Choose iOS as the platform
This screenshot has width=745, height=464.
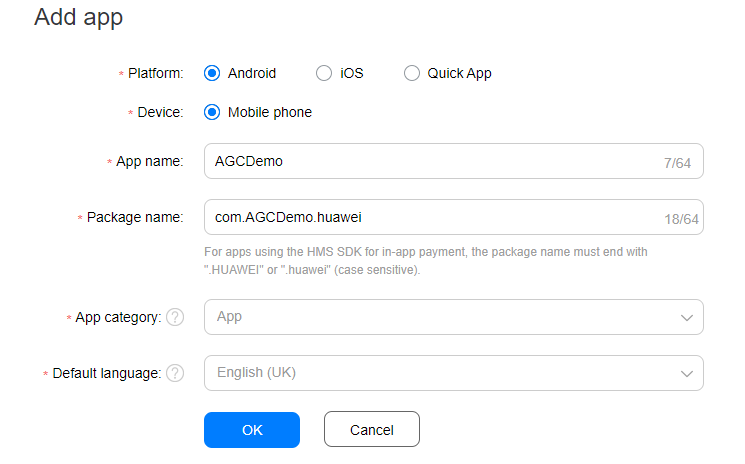pos(324,73)
